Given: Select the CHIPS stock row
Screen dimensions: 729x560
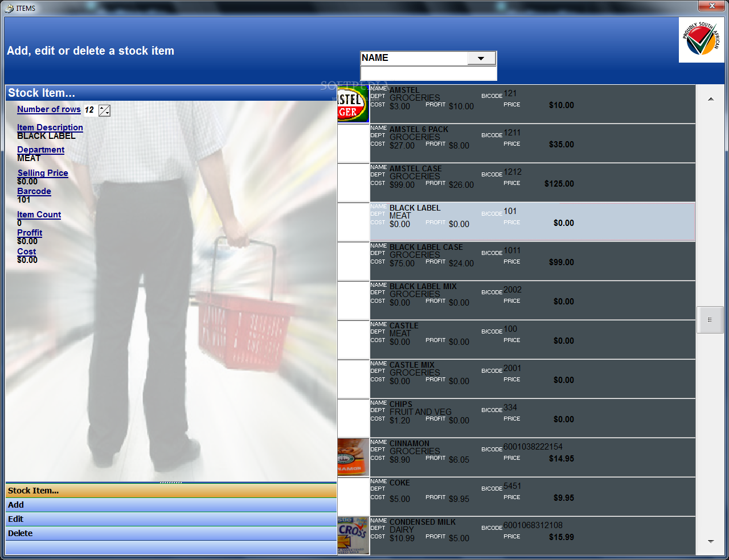Looking at the screenshot, I should pos(533,418).
